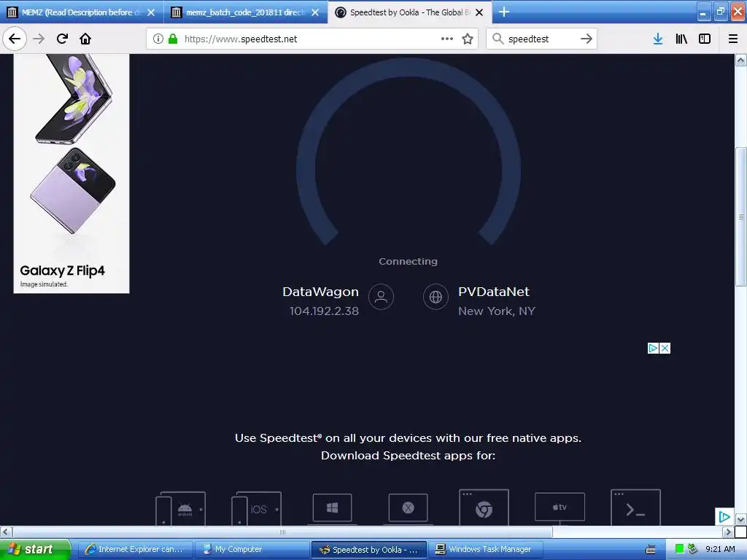Click the browser forward arrow
747x560 pixels.
39,39
